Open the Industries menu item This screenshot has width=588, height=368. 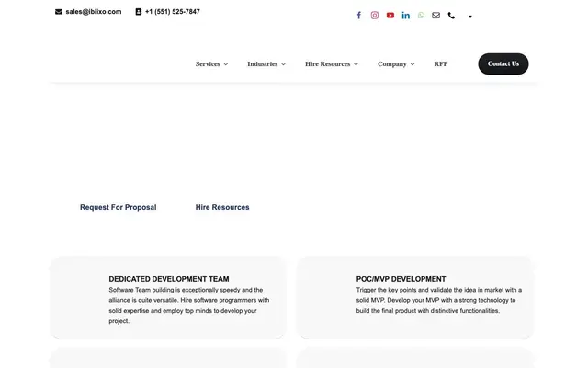click(x=263, y=63)
